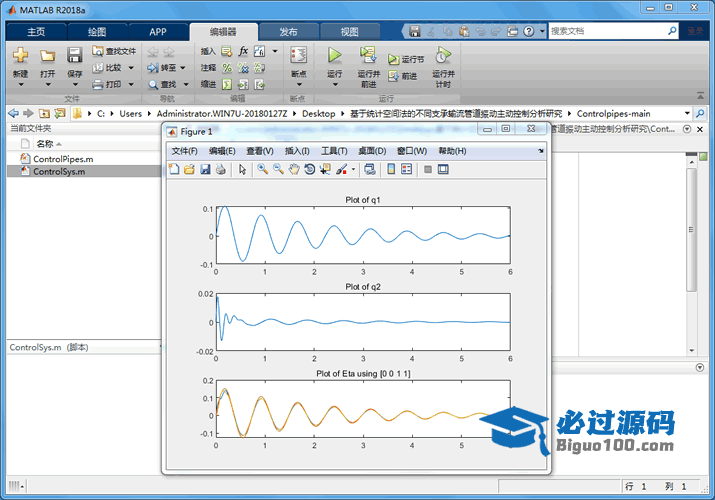Open Figure 1 Edit menu
This screenshot has width=715, height=500.
tap(222, 151)
